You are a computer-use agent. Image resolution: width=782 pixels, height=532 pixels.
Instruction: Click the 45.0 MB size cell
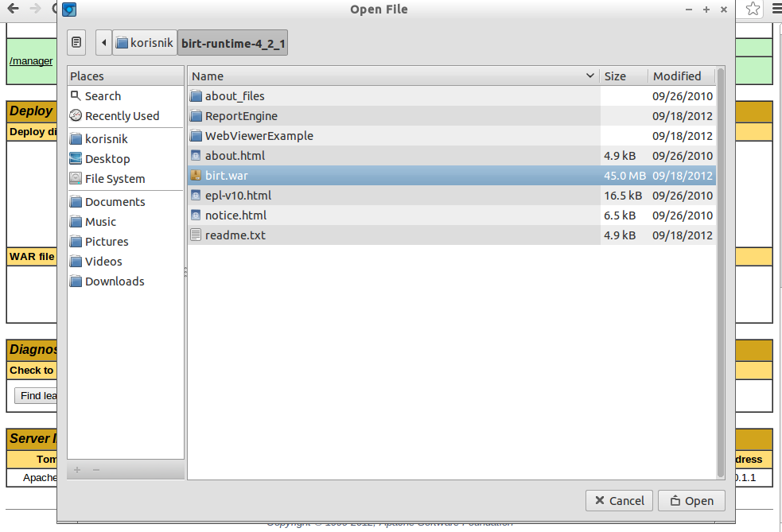624,176
